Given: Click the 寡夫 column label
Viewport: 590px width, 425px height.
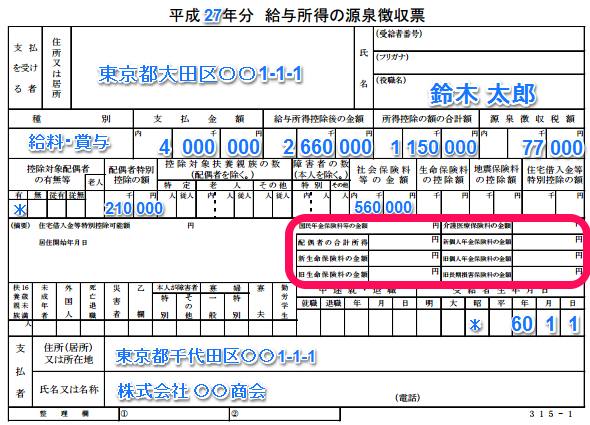Looking at the screenshot, I should (x=260, y=302).
